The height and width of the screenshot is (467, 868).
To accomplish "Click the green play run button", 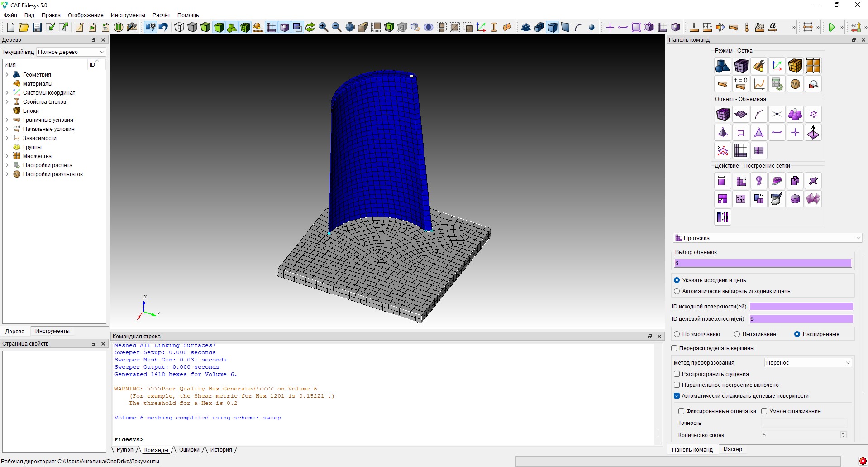I will coord(831,27).
